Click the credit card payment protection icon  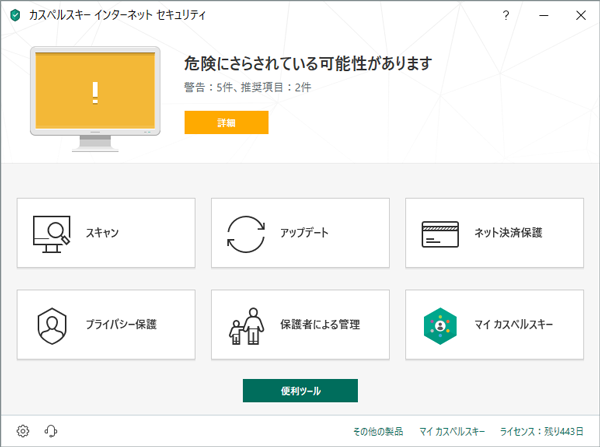point(440,234)
